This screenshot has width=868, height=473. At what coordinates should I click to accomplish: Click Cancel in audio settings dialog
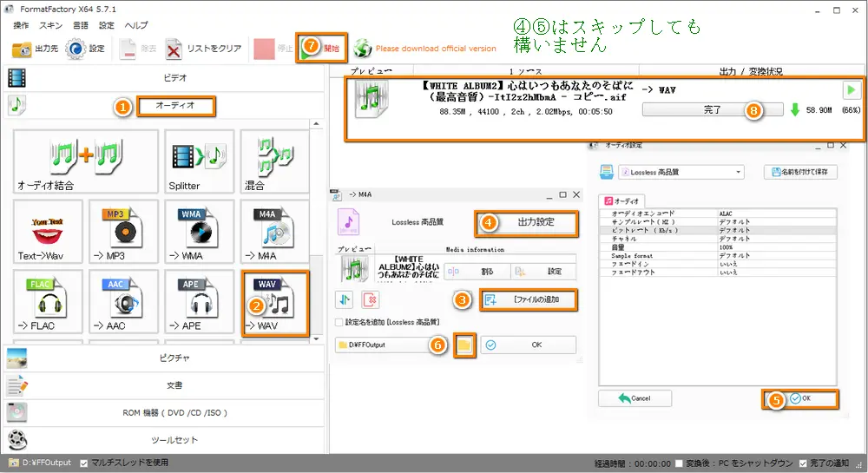(635, 398)
